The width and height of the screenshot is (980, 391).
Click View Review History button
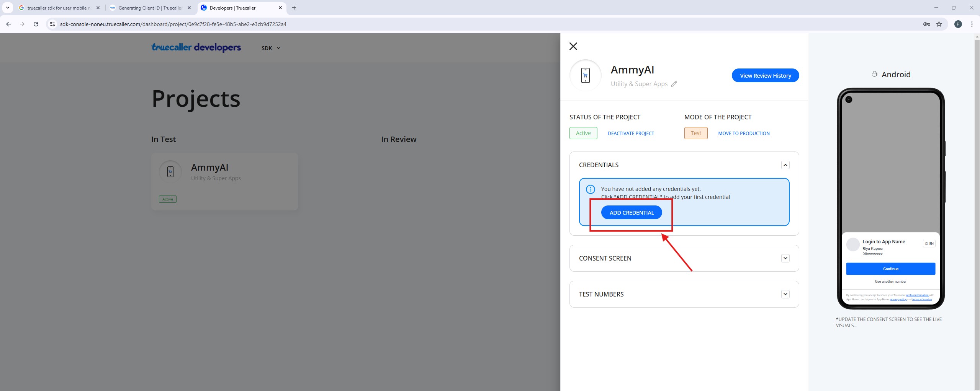765,76
